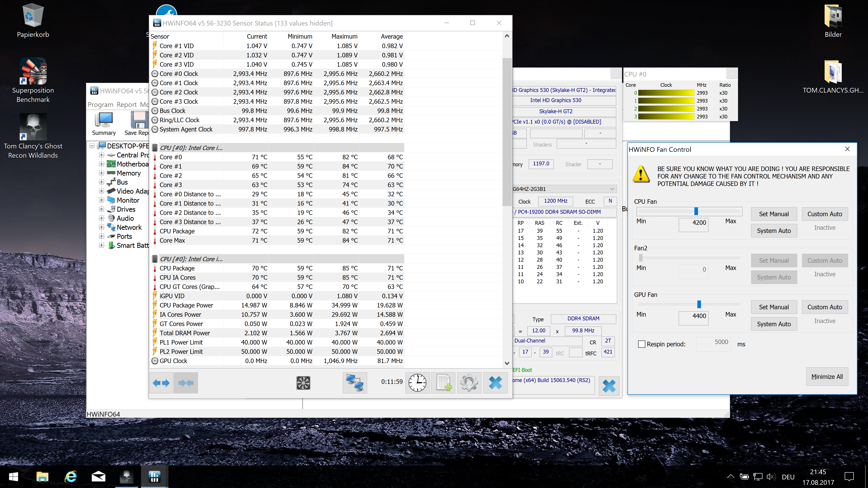
Task: Open the Report menu
Action: click(x=127, y=104)
